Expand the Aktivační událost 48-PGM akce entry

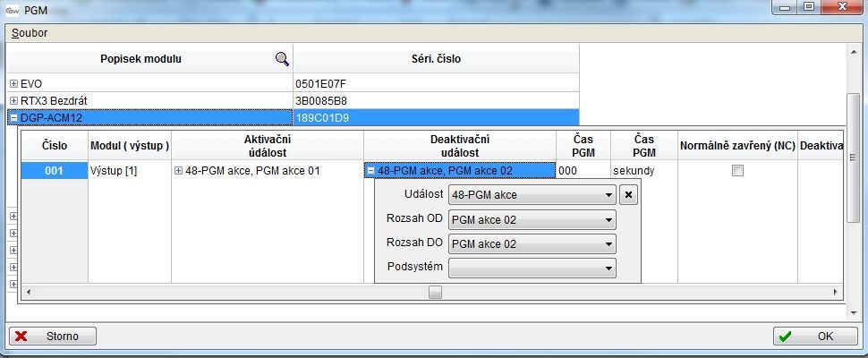click(179, 171)
